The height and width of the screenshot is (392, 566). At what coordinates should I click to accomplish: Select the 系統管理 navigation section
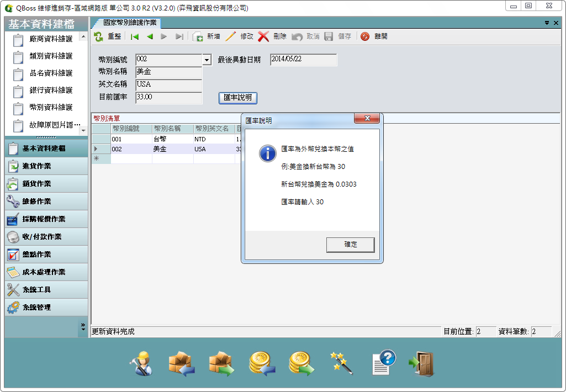[46, 308]
